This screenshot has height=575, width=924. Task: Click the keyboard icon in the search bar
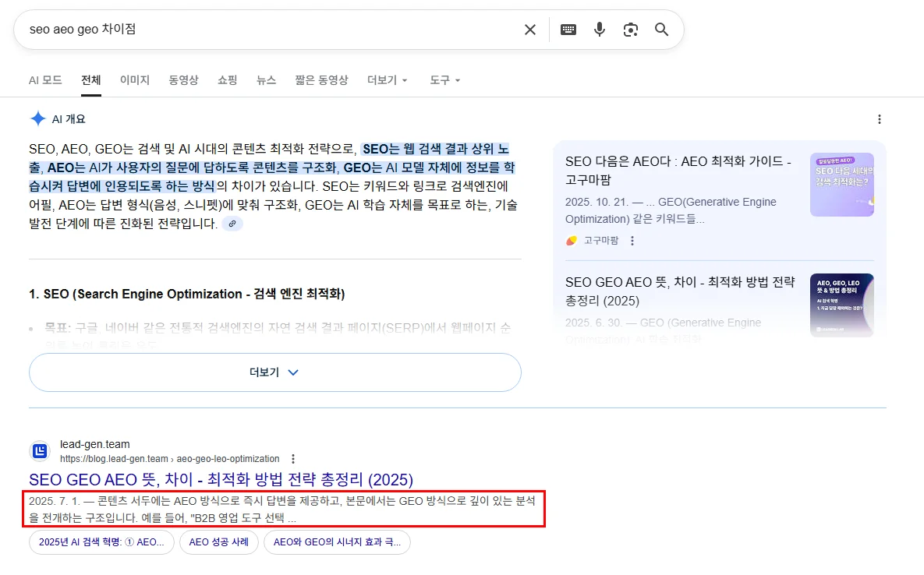tap(568, 29)
